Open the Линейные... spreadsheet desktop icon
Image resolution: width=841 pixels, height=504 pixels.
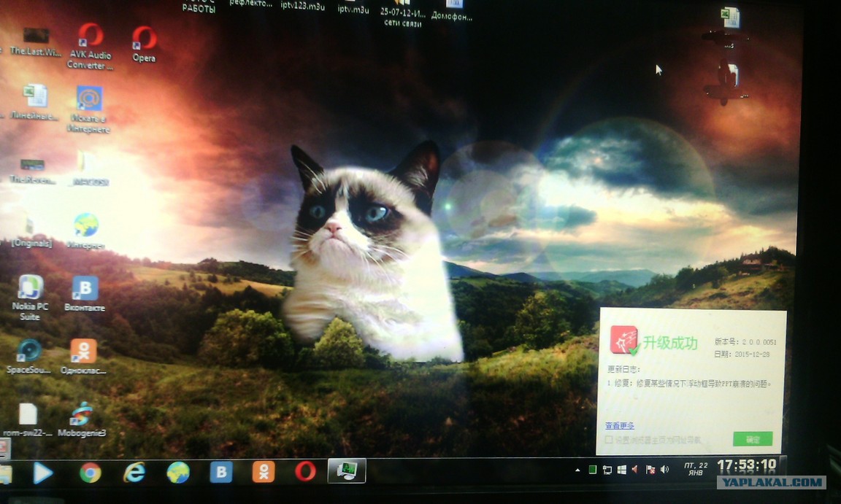click(x=34, y=102)
